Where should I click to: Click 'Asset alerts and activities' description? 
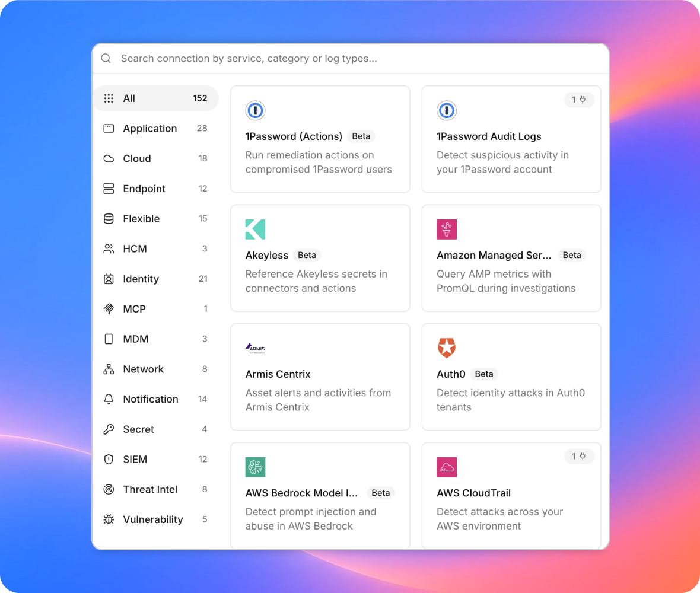[318, 400]
